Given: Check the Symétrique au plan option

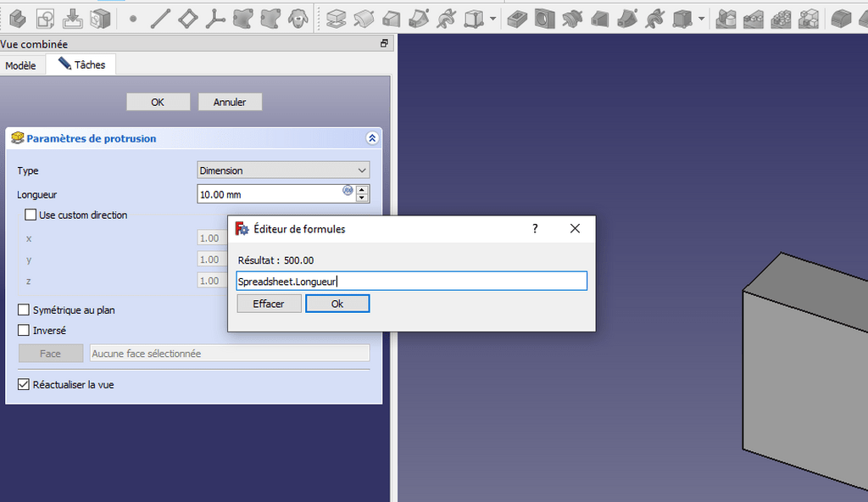Looking at the screenshot, I should coord(25,310).
